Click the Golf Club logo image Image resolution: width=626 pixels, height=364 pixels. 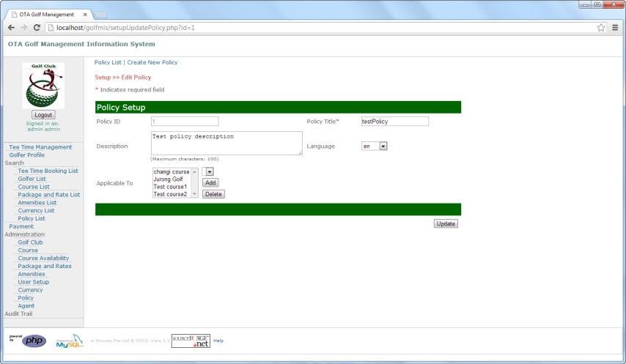tap(43, 86)
